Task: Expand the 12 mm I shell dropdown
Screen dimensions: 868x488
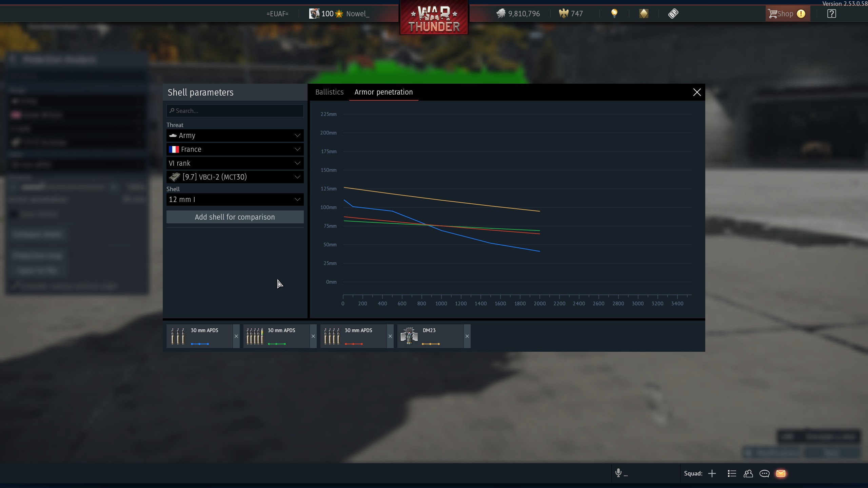Action: click(235, 200)
